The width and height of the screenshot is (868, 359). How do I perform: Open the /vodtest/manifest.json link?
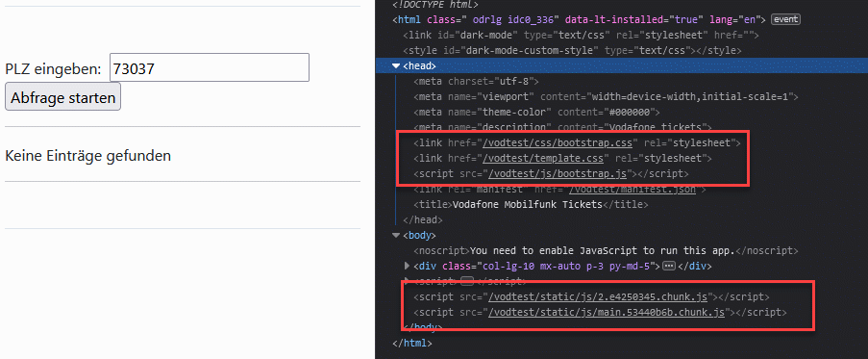point(632,190)
